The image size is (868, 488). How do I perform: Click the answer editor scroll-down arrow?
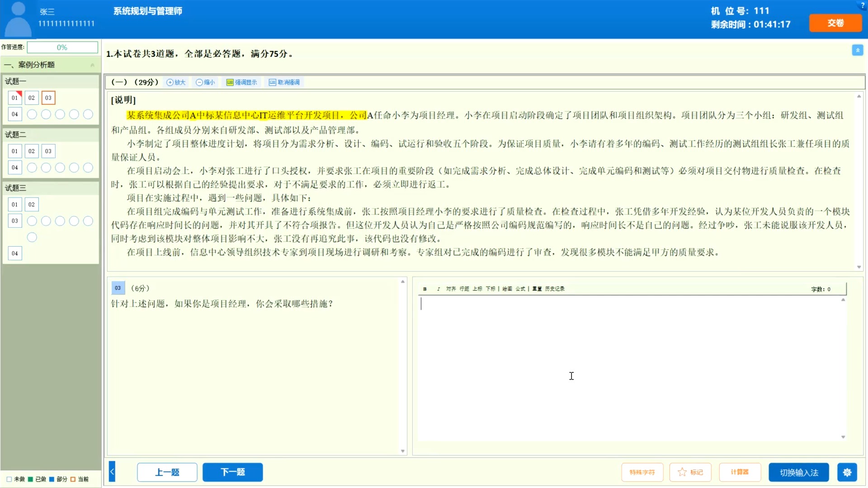click(843, 437)
